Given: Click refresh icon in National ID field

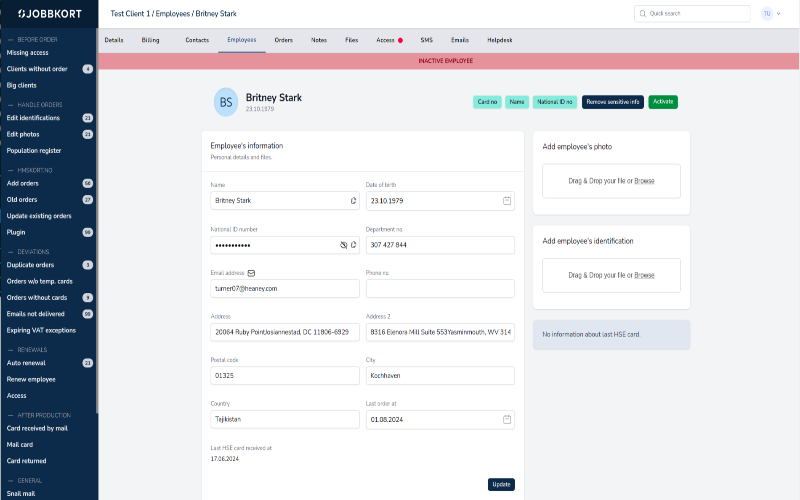Looking at the screenshot, I should pos(353,245).
